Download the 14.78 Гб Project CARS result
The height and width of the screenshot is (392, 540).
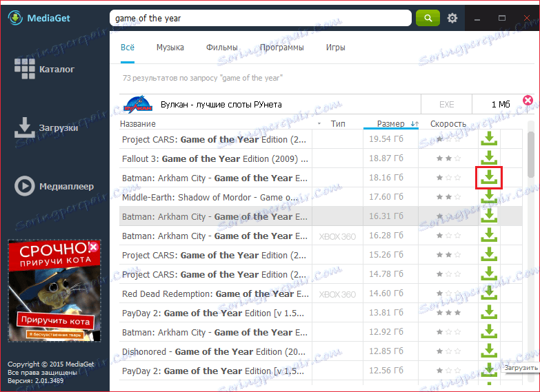(489, 274)
